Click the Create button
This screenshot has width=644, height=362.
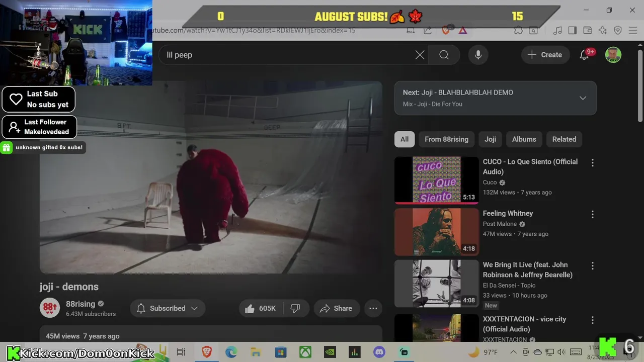click(545, 55)
